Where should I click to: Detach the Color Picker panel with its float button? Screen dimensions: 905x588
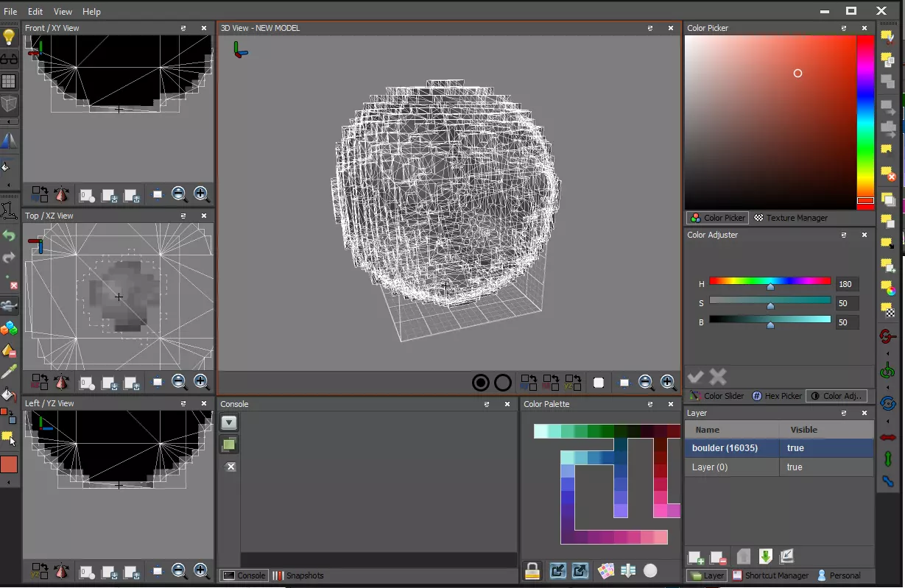844,28
